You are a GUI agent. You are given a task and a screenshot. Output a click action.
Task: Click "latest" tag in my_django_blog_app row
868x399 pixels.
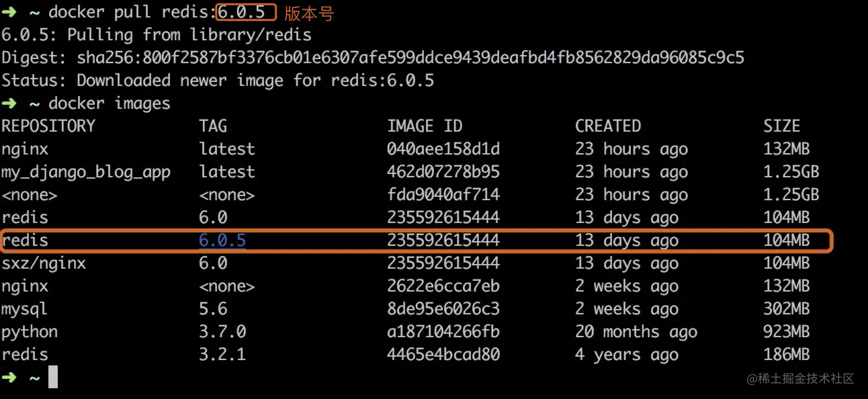[x=227, y=172]
